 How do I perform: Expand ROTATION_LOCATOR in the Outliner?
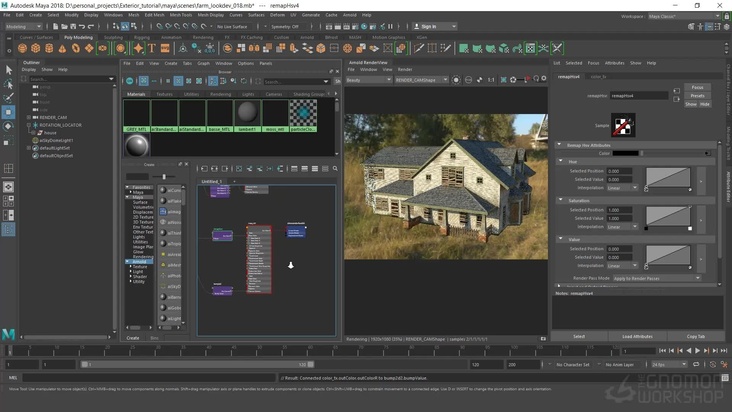tap(28, 125)
